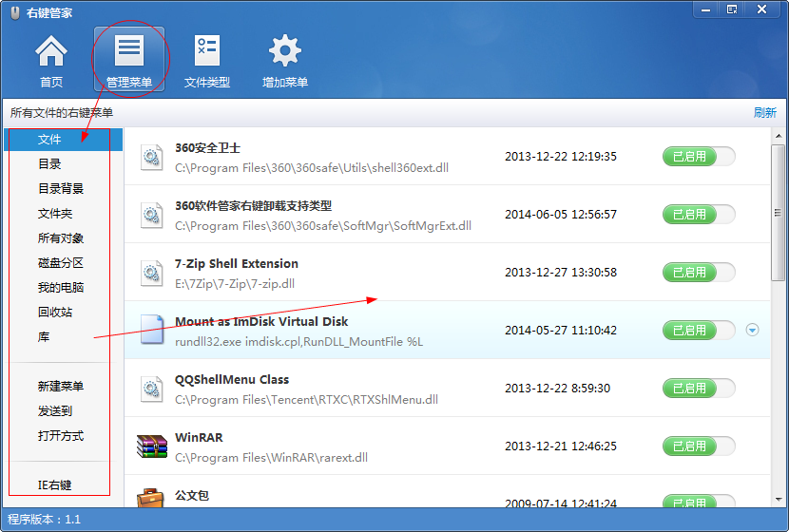Choose 回收站 from the sidebar list
789x532 pixels.
click(x=55, y=313)
